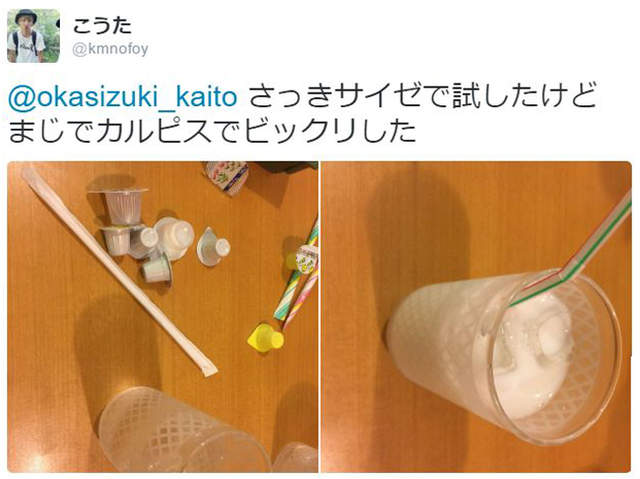Click the yellow syrup cup on table
Screen dimensions: 640x479
point(265,337)
